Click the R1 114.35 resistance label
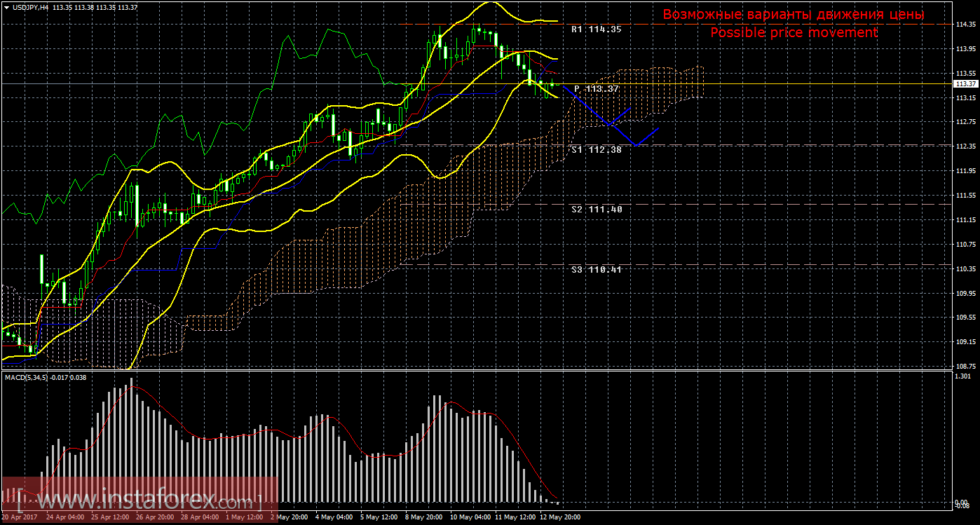Image resolution: width=980 pixels, height=525 pixels. (x=596, y=29)
